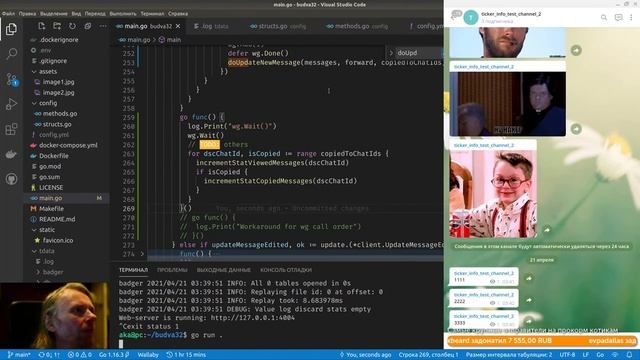
Task: Open the Выделение menu
Action: [54, 13]
